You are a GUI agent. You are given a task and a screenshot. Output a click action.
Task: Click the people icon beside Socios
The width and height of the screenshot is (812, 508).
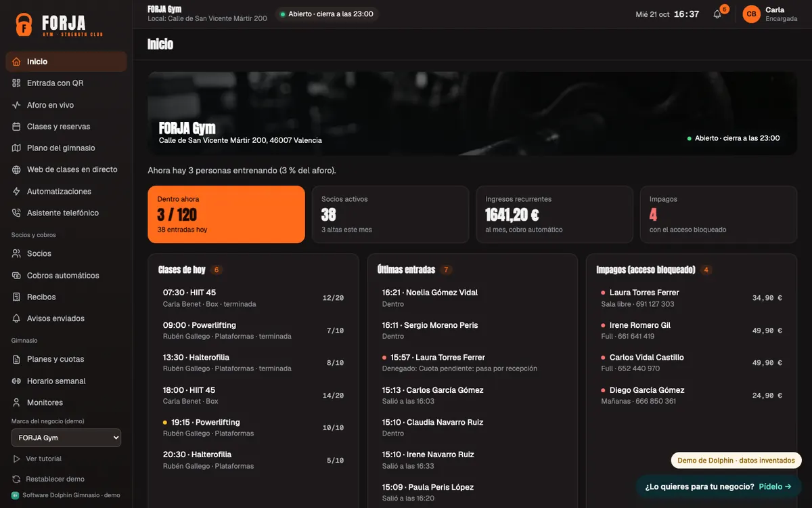click(x=16, y=254)
